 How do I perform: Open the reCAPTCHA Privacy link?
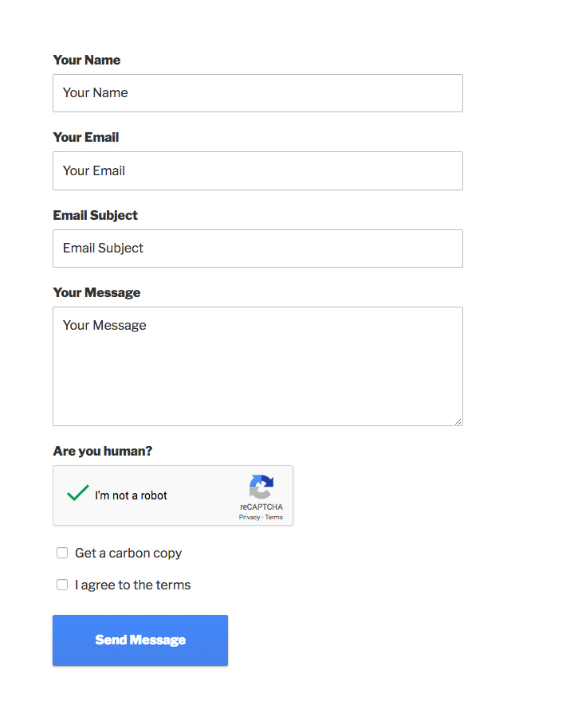point(250,517)
